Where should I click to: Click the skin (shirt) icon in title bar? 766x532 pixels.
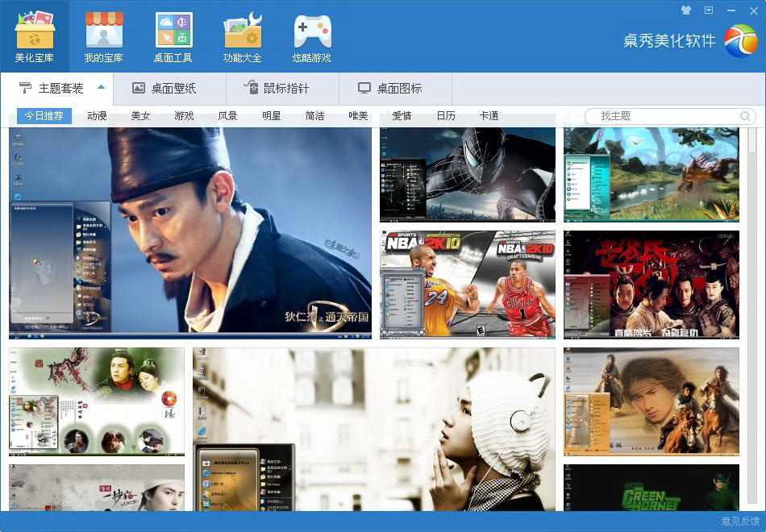click(686, 10)
